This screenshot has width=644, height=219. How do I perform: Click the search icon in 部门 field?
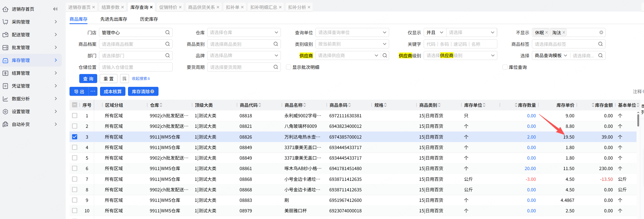pyautogui.click(x=167, y=56)
